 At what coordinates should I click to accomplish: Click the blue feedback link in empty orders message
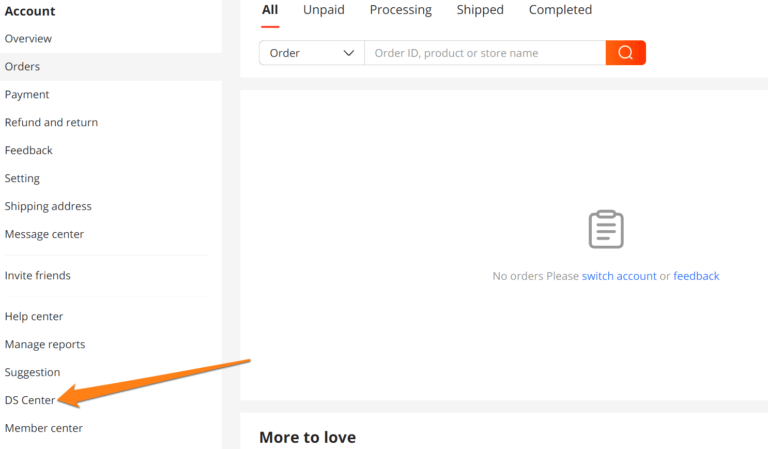[x=696, y=276]
